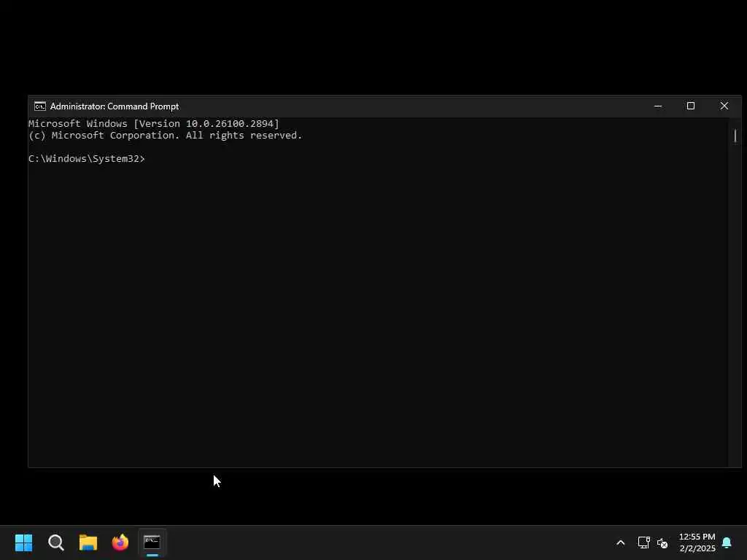Show hidden system tray icons
This screenshot has width=747, height=560.
click(620, 542)
